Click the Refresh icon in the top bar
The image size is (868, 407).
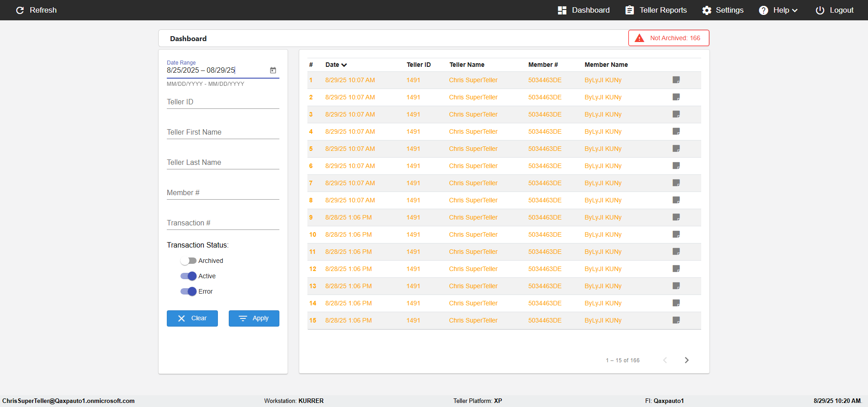click(20, 10)
